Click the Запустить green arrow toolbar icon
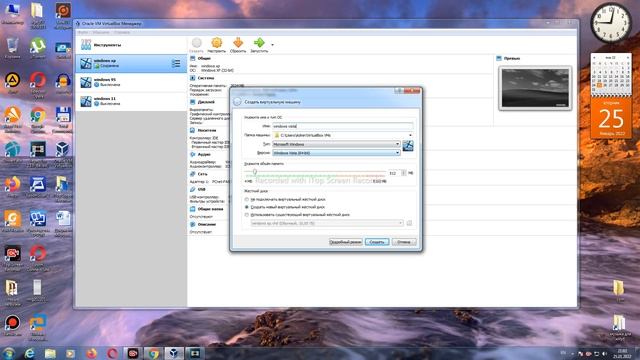This screenshot has width=640, height=360. tap(259, 43)
